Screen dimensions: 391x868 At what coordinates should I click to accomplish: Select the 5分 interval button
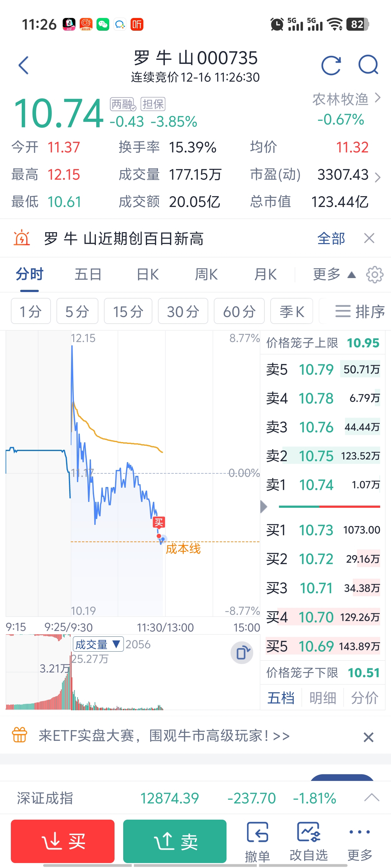[77, 311]
